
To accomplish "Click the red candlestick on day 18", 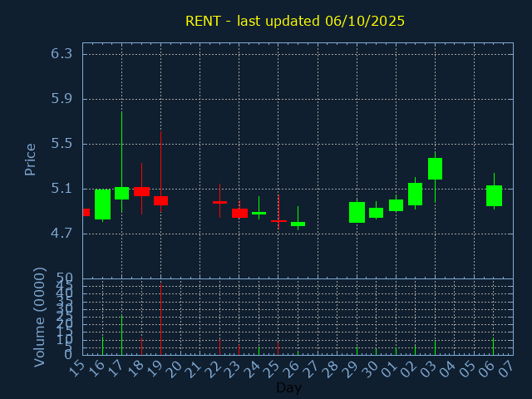I will (x=141, y=191).
